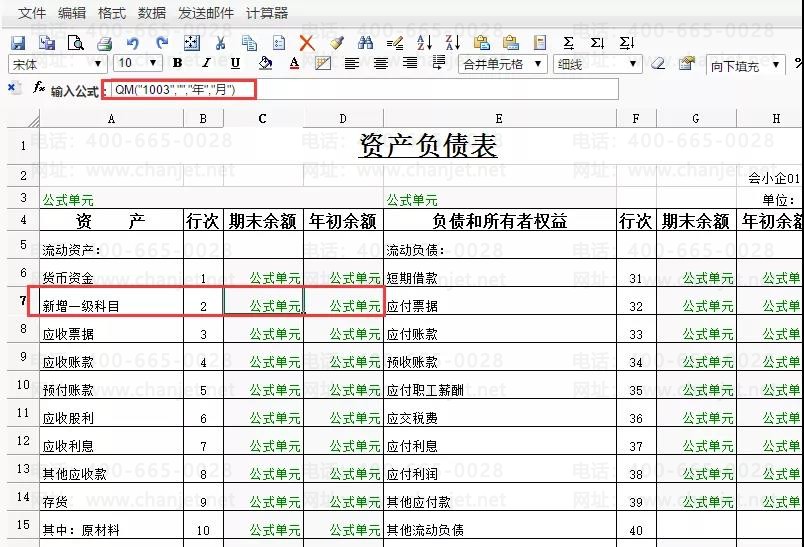Open the 向下填充 fill dropdown

click(x=745, y=65)
